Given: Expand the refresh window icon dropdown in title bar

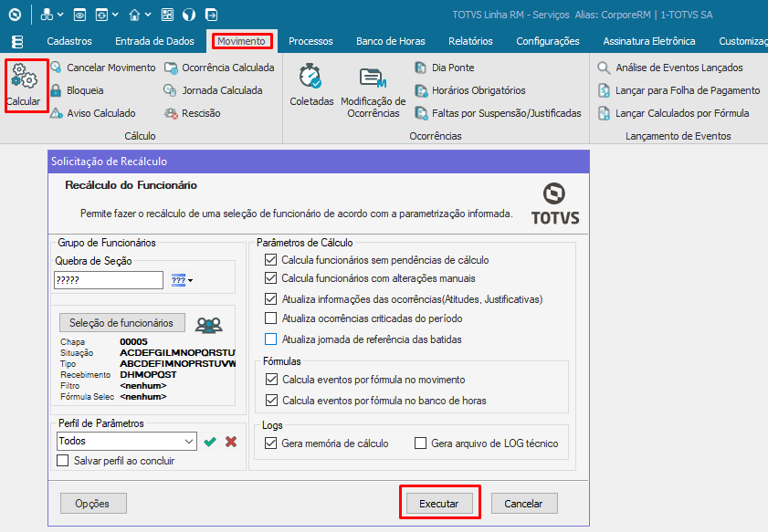Looking at the screenshot, I should tap(115, 15).
